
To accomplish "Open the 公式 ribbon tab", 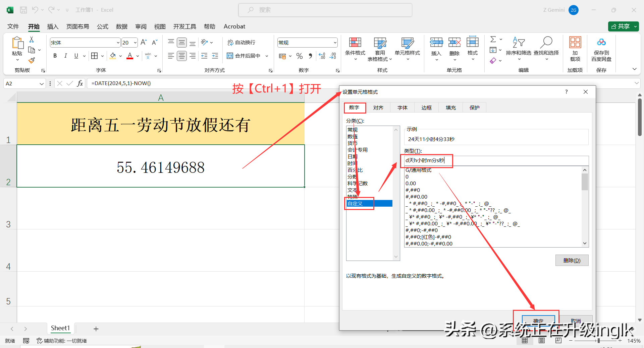I will [103, 26].
